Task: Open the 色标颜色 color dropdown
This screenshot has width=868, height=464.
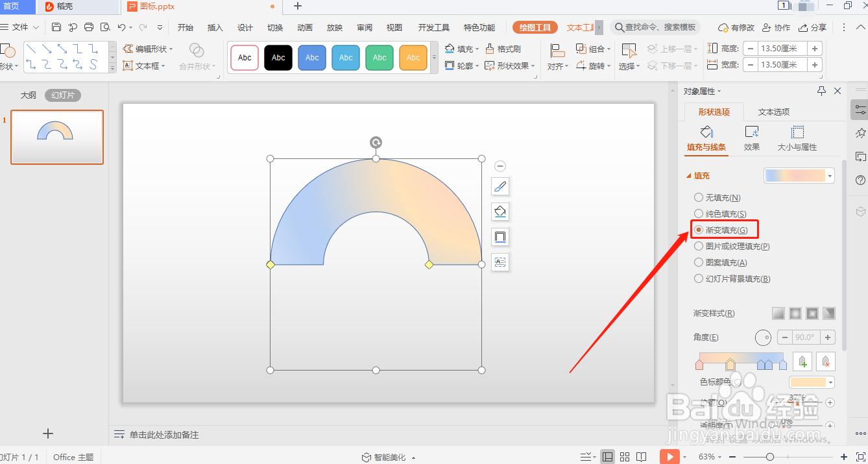Action: (x=812, y=382)
